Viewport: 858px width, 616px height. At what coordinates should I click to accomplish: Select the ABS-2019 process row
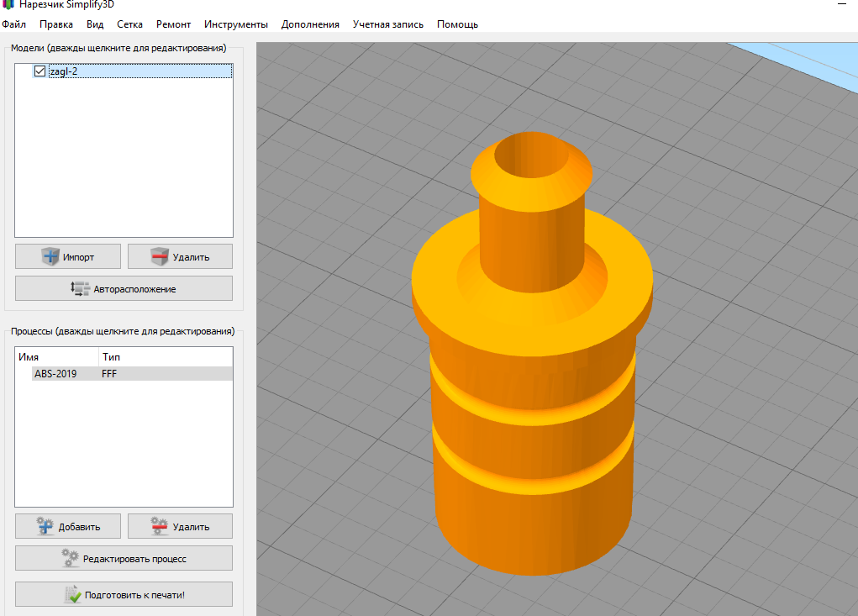55,374
